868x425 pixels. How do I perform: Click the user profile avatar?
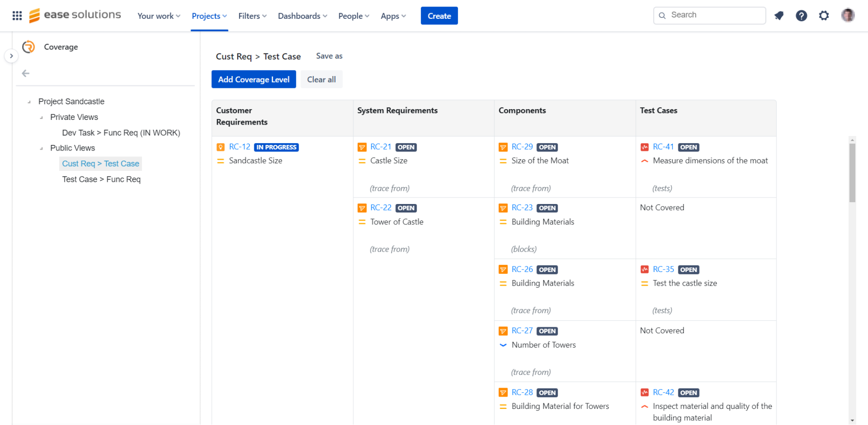coord(847,16)
